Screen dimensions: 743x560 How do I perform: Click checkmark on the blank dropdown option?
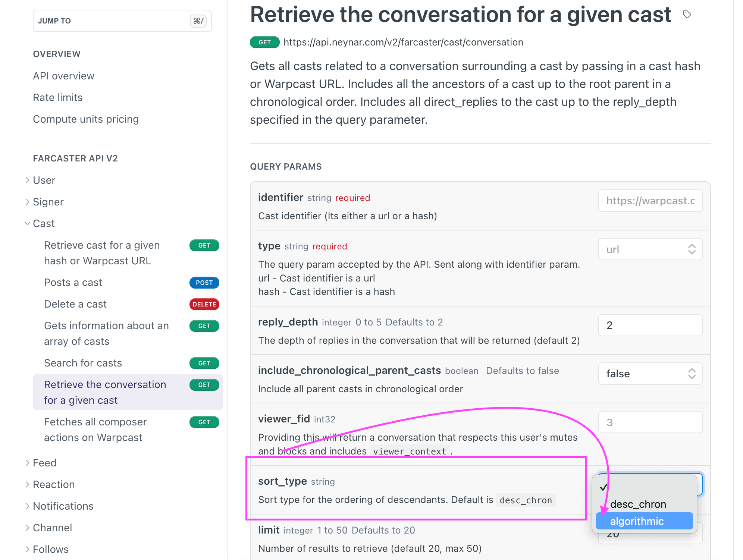pos(604,487)
